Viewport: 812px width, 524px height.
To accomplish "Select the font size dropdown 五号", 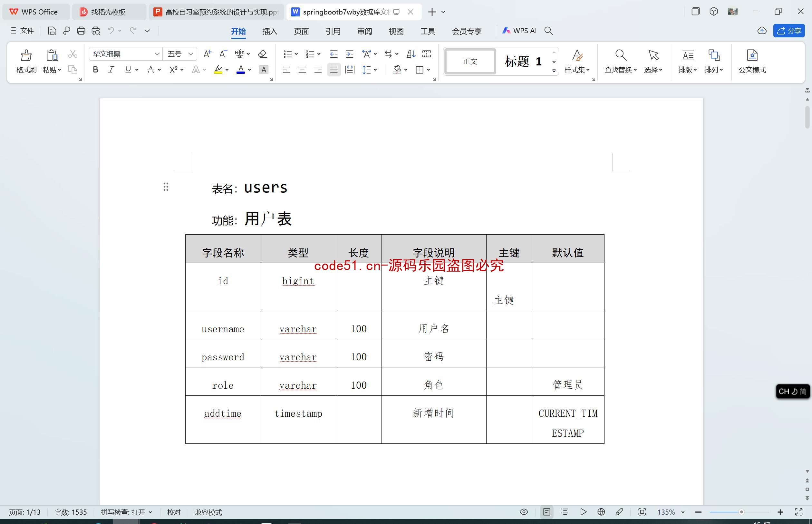I will (179, 53).
